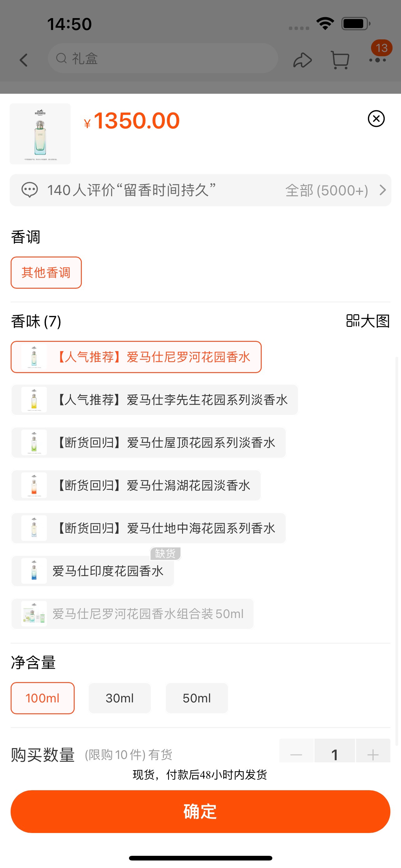Tap the plus quantity button

coord(373,754)
